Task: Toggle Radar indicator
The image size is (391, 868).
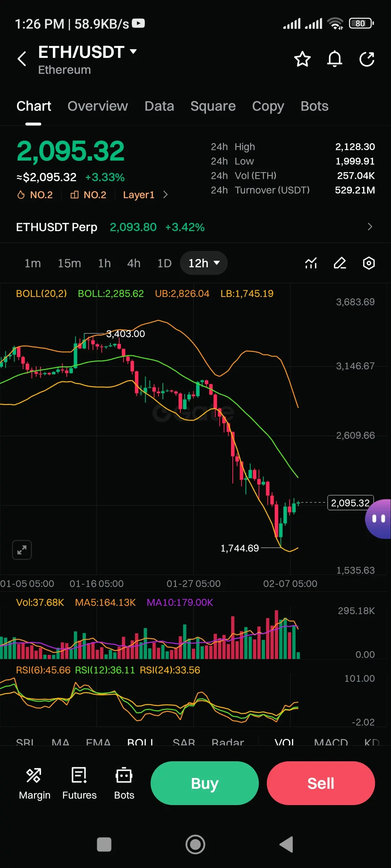Action: coord(228,742)
